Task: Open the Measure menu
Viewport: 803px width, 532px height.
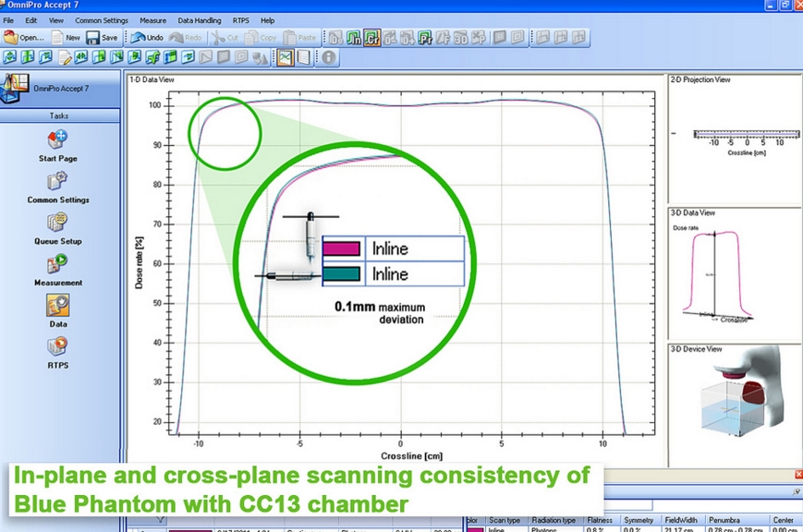Action: tap(153, 20)
